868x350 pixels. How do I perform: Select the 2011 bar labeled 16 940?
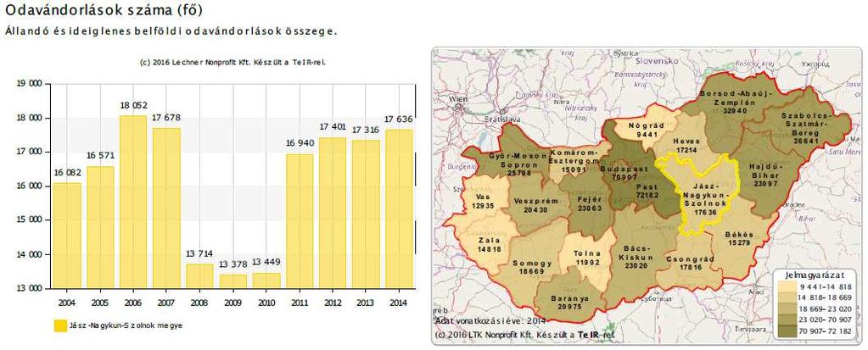pyautogui.click(x=300, y=221)
